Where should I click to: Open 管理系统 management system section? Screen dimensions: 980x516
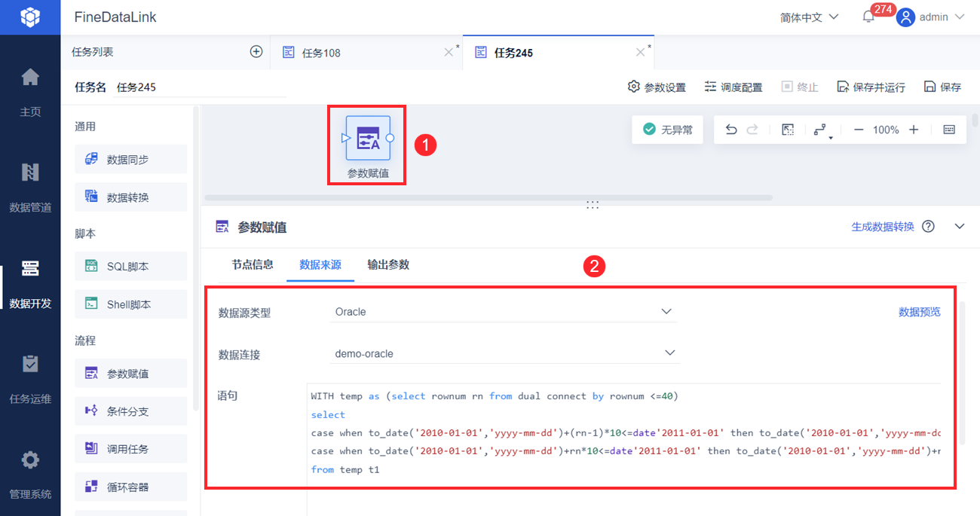[30, 474]
